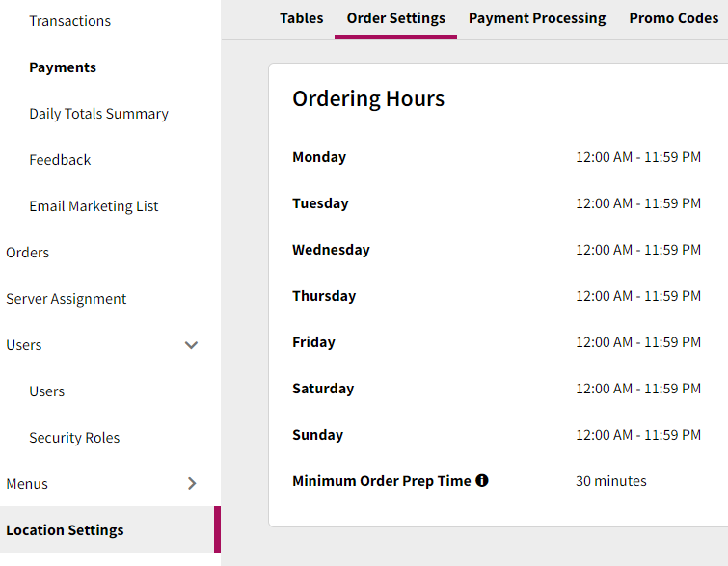The image size is (728, 566).
Task: Open Email Marketing List
Action: click(x=94, y=206)
